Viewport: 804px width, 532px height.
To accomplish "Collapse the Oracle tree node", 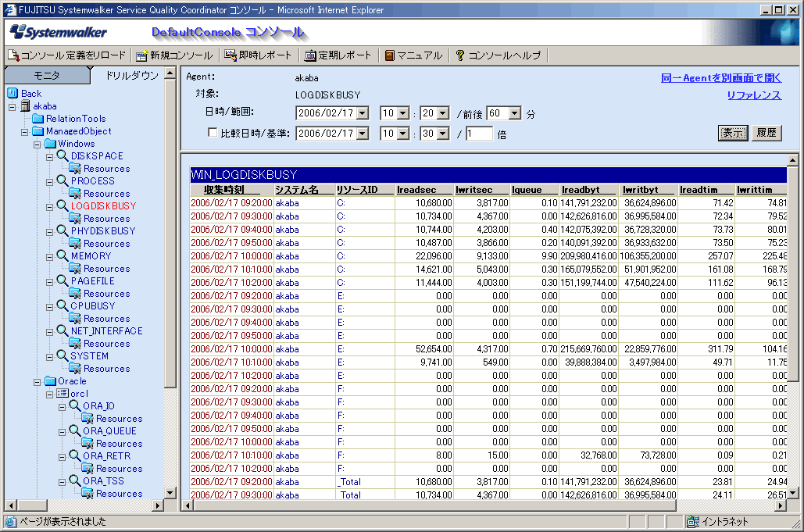I will coord(37,382).
